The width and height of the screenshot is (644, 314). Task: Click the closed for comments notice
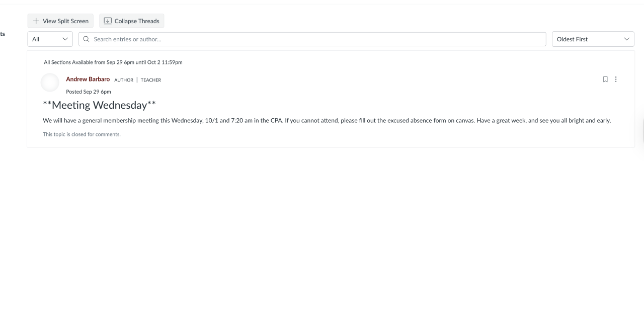point(82,134)
